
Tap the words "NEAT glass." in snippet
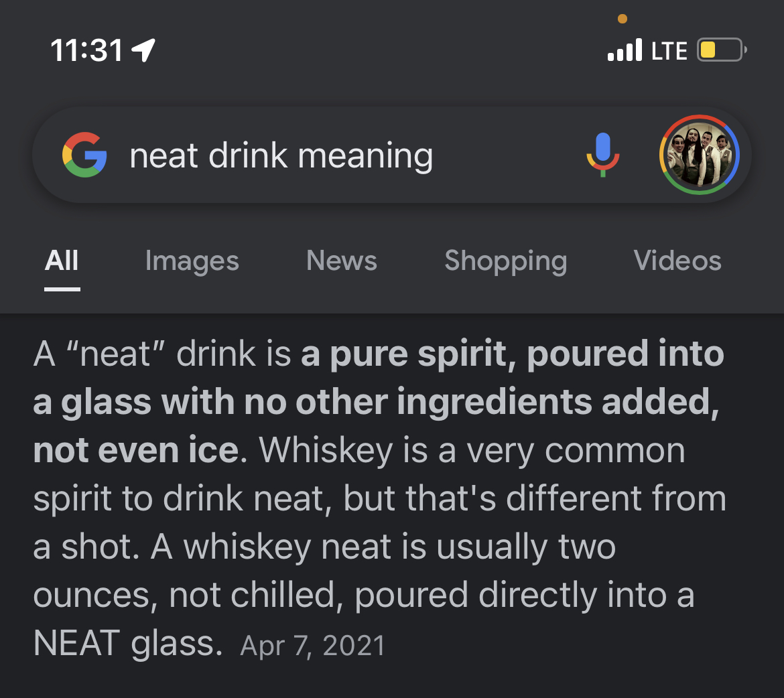pos(127,643)
